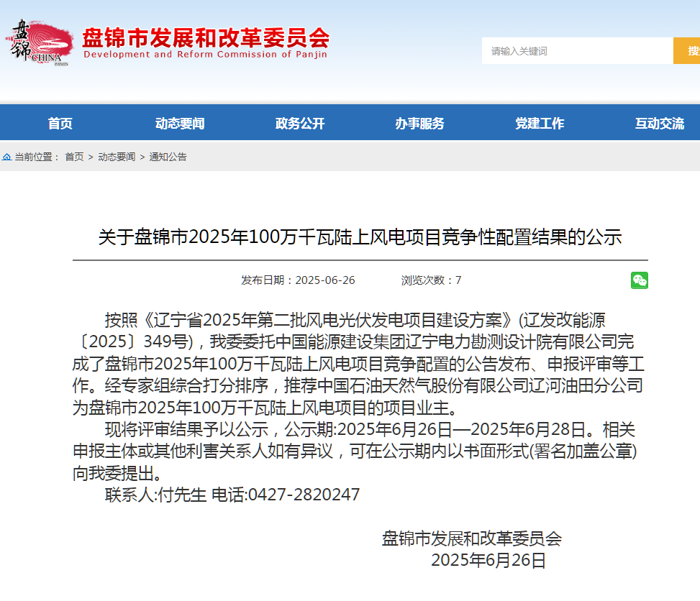Click the 盘锦市发展和改革委员会 site title in header
The height and width of the screenshot is (601, 700).
206,37
